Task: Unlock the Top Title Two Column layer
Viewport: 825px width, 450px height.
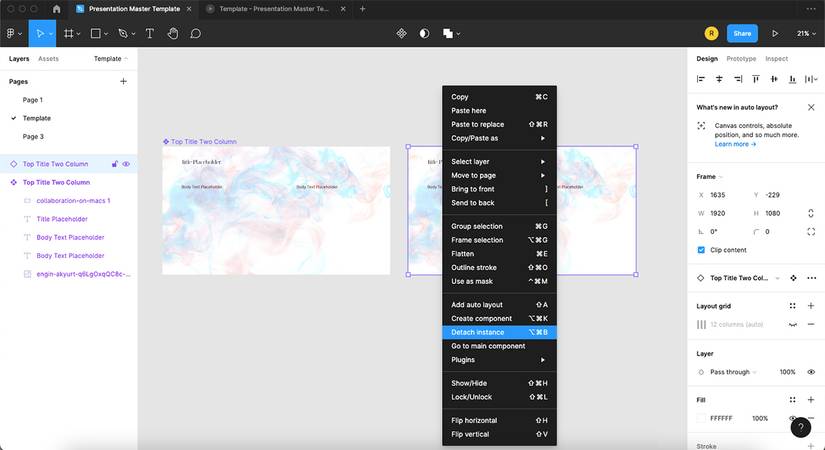Action: coord(115,164)
